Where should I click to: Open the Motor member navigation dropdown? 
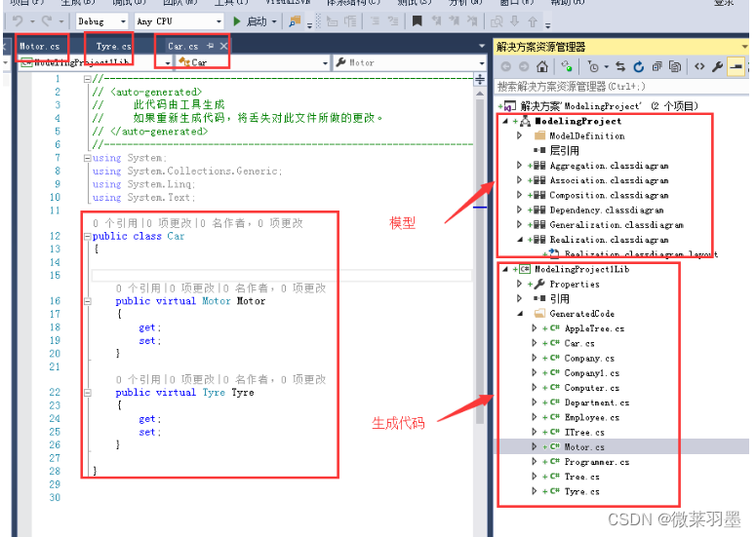[x=482, y=62]
